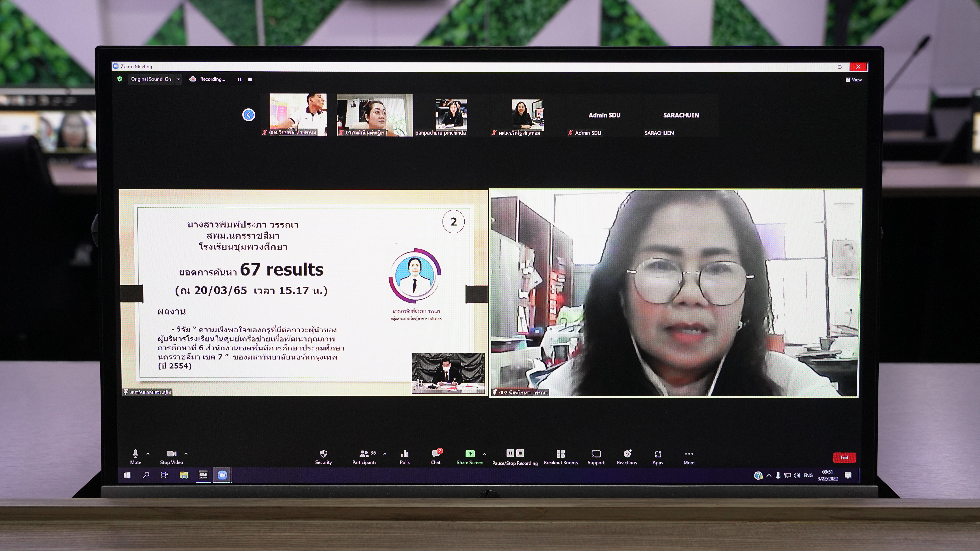Pause the recording from top bar

pyautogui.click(x=239, y=79)
